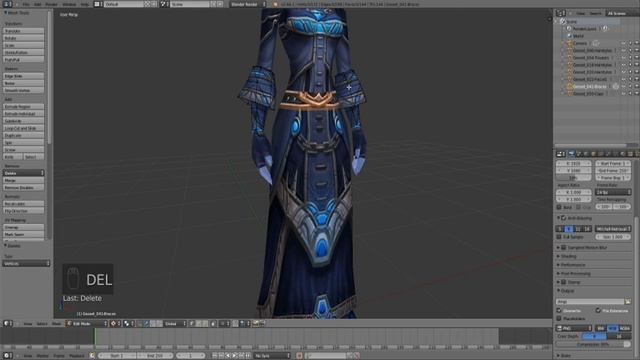Screen dimensions: 640x360
Task: Open the Playback menu in timeline
Action: [x=77, y=356]
